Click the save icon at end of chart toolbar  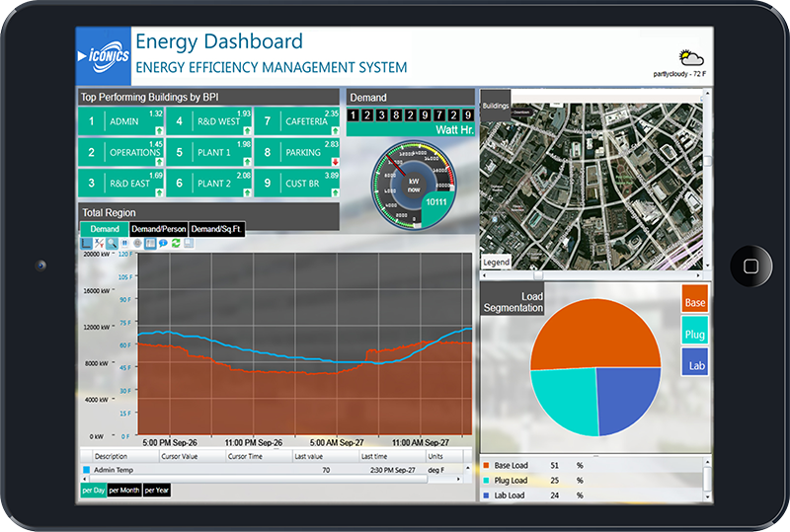189,243
